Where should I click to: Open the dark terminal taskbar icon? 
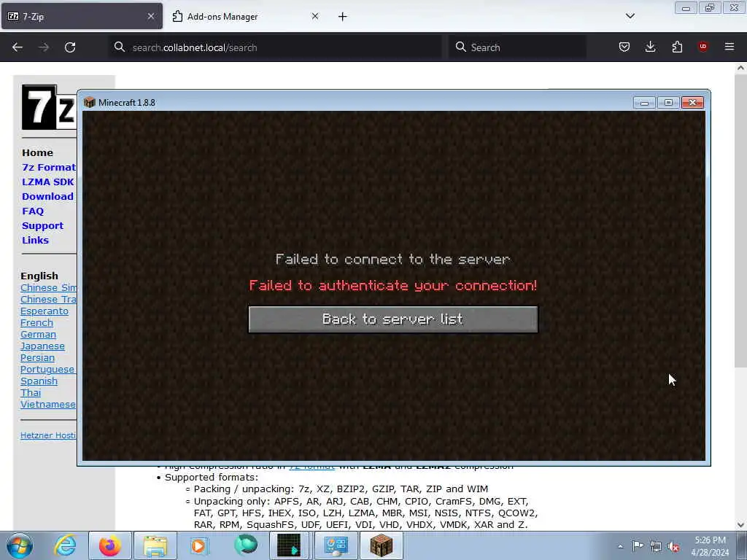290,545
